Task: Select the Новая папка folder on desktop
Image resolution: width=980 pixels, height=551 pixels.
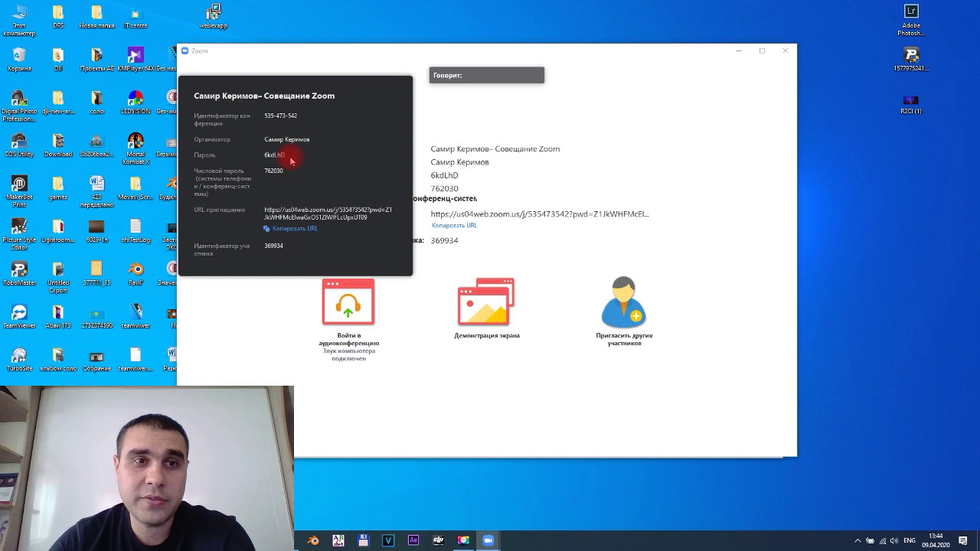Action: pyautogui.click(x=96, y=17)
